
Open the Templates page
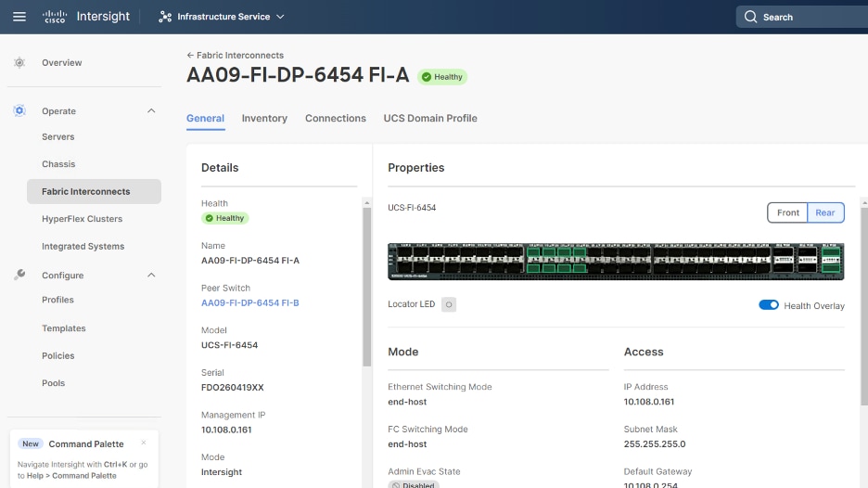coord(64,327)
